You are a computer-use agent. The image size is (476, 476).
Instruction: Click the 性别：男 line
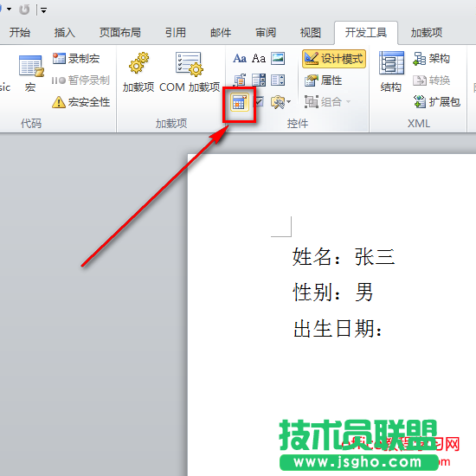click(x=332, y=292)
